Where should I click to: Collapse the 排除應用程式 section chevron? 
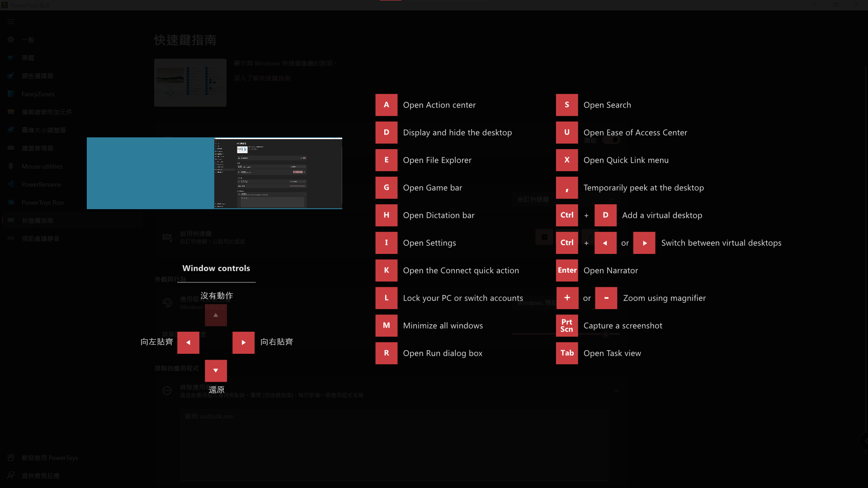pyautogui.click(x=617, y=391)
